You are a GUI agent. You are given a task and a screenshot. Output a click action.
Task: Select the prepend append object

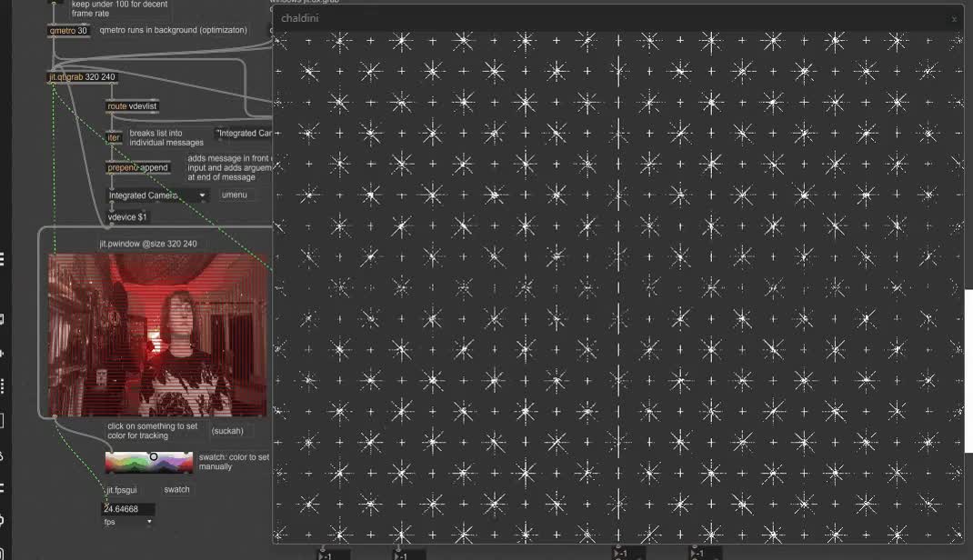(x=137, y=167)
